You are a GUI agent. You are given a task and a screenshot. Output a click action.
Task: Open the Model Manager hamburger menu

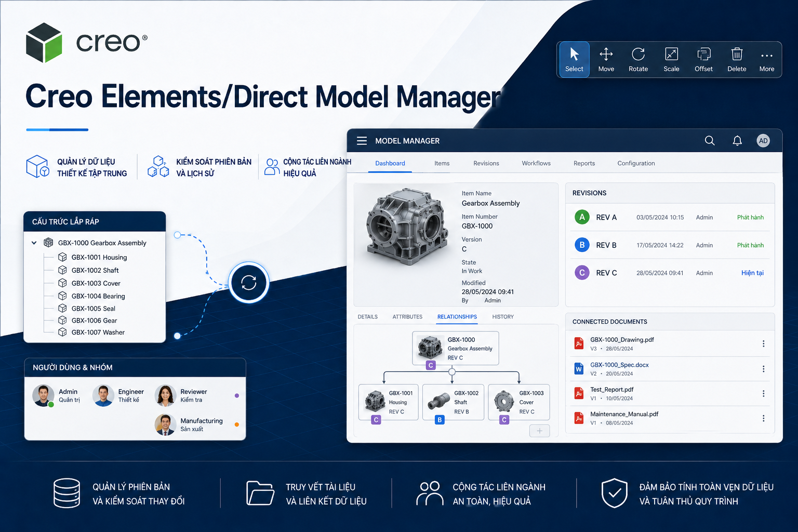362,141
